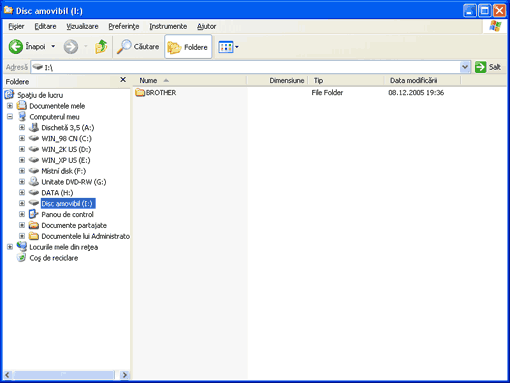
Task: Select the Místní disk (F:) drive icon
Action: 34,171
